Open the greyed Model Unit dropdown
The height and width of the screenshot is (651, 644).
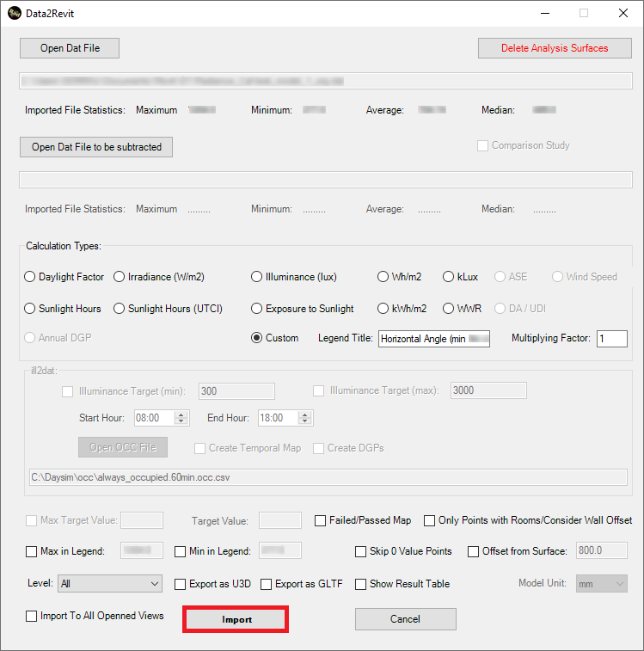point(601,584)
